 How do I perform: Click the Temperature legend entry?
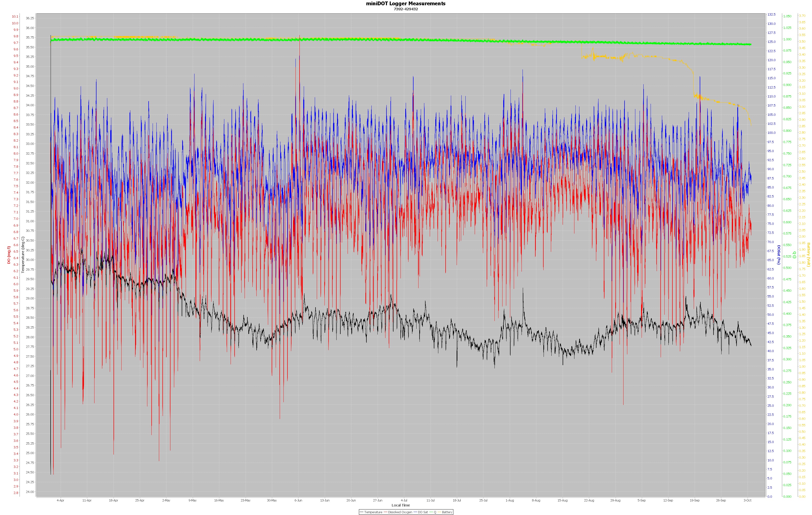(x=373, y=512)
